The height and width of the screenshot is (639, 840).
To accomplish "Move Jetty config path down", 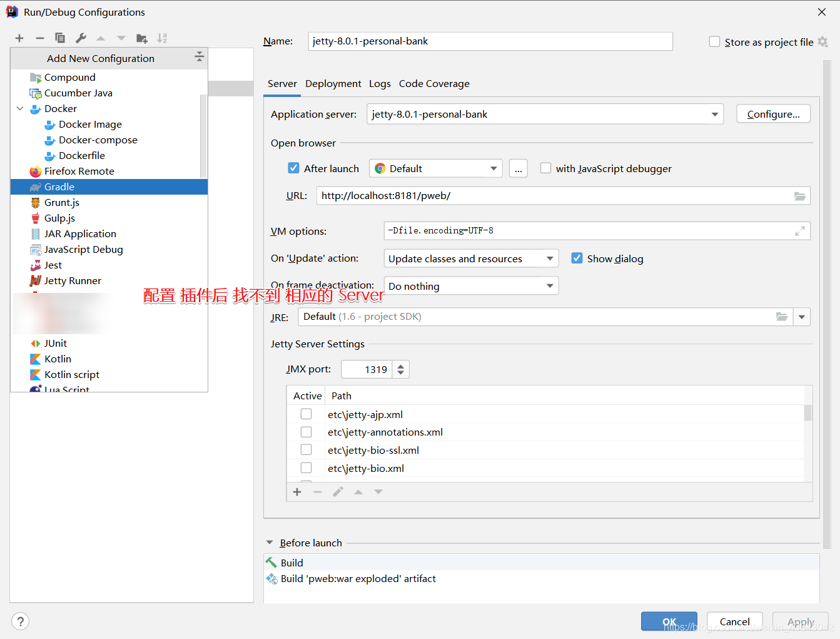I will coord(378,492).
